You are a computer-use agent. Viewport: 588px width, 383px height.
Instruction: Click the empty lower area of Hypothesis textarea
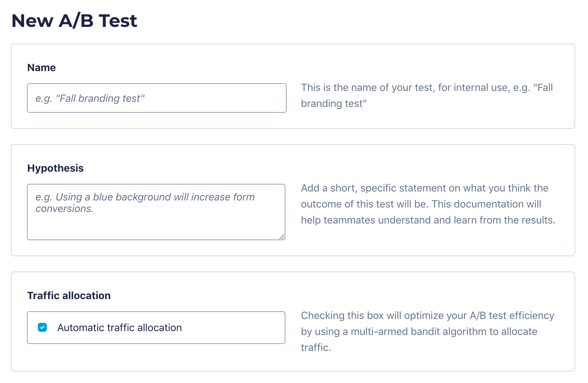pos(156,227)
